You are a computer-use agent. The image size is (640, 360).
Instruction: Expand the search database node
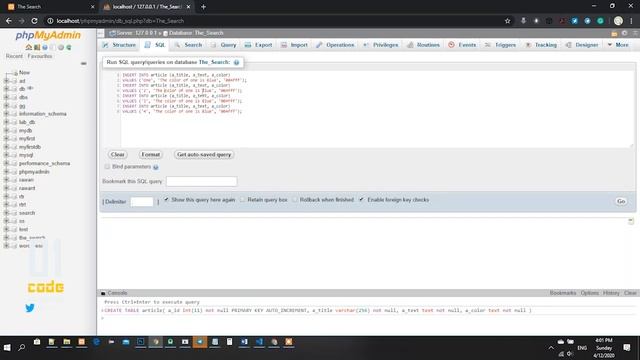6,213
